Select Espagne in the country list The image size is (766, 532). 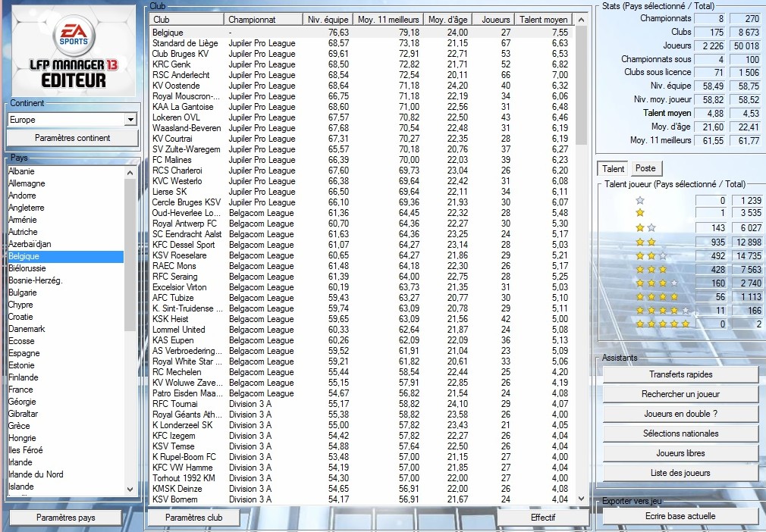click(x=65, y=353)
